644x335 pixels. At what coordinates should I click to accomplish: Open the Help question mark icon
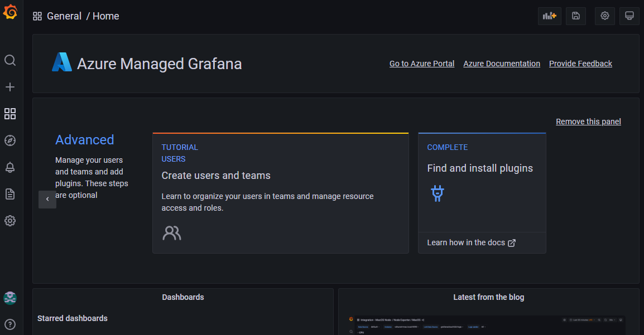[x=10, y=324]
